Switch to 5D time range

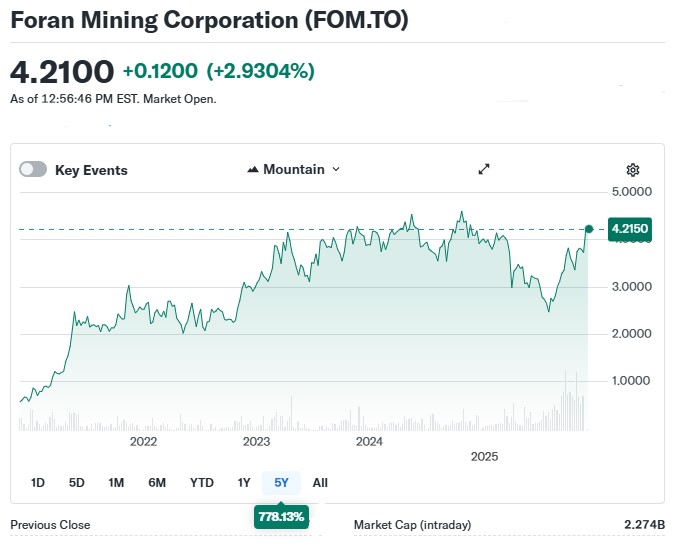coord(77,482)
